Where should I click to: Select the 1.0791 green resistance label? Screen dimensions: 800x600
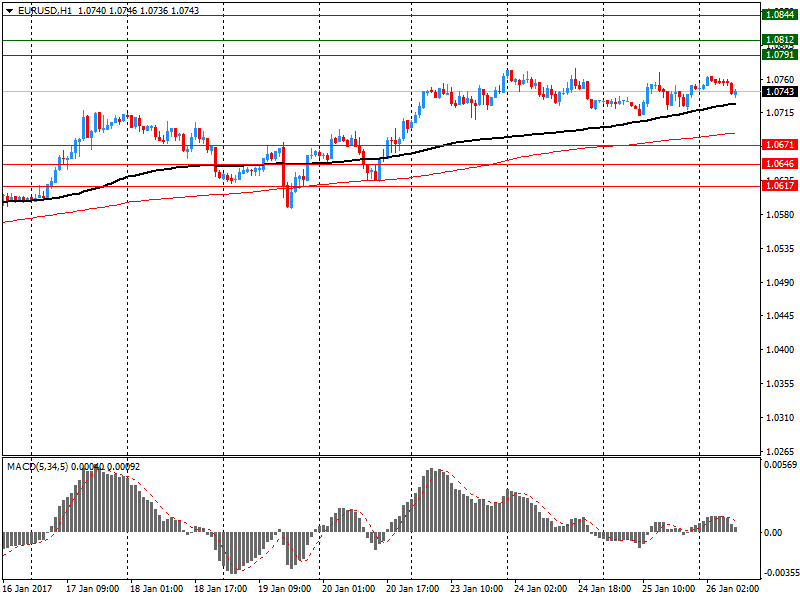779,54
